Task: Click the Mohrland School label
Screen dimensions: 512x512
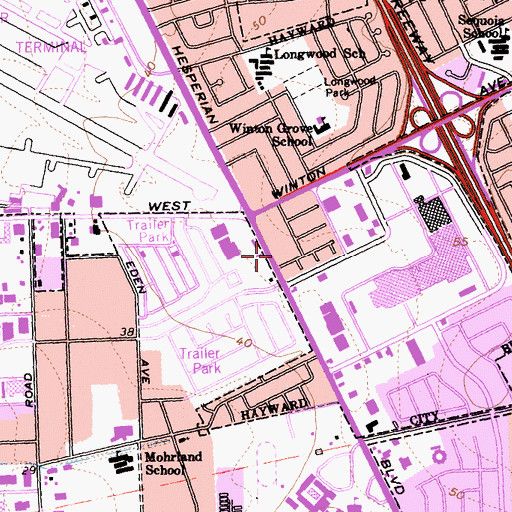Action: tap(173, 463)
